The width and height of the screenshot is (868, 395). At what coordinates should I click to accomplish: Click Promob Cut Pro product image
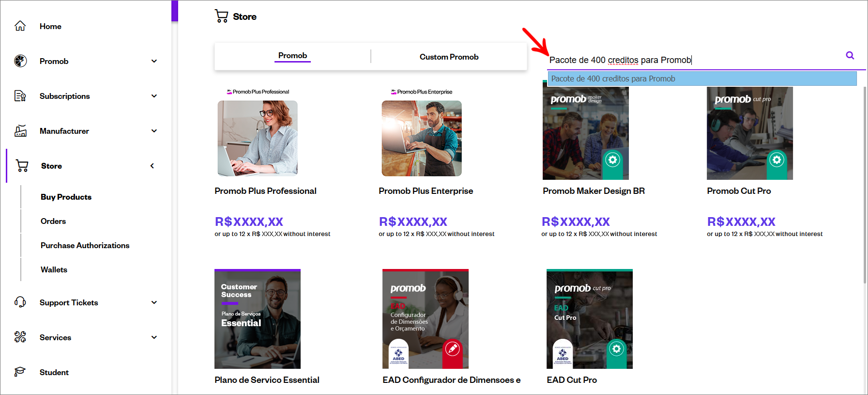pos(750,133)
